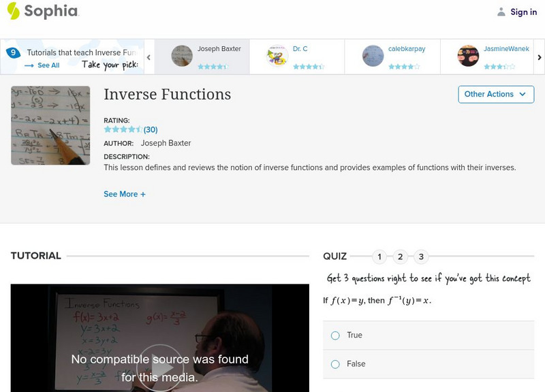This screenshot has width=545, height=392.
Task: Select calebkarpay's tutorial avatar
Action: [x=373, y=56]
